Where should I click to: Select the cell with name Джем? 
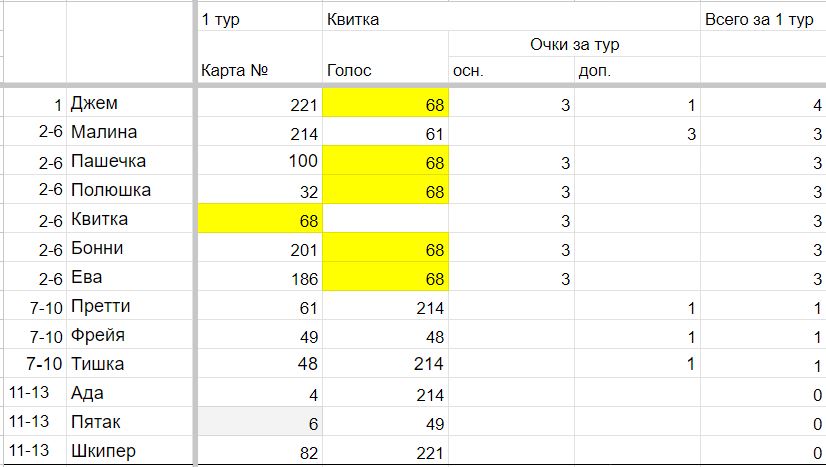pyautogui.click(x=130, y=103)
